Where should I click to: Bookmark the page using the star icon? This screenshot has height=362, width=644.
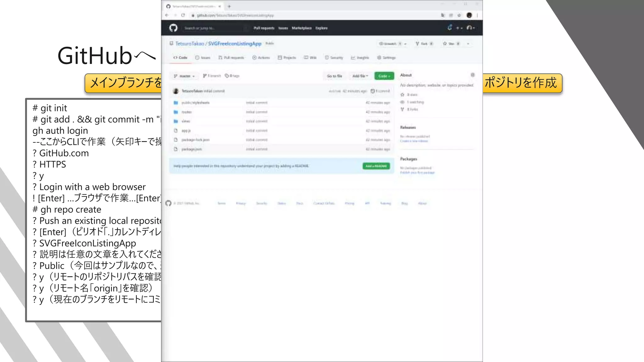(459, 15)
